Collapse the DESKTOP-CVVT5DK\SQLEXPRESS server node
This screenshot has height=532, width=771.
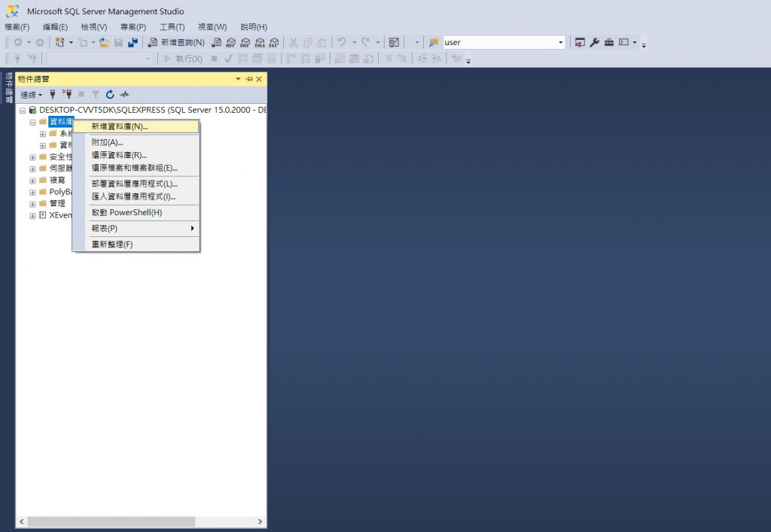[x=23, y=111]
